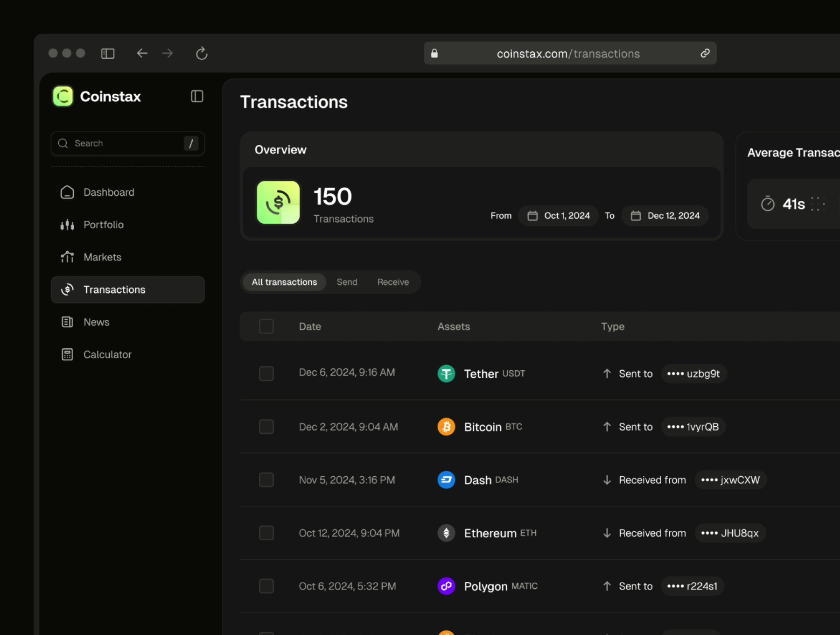Screen dimensions: 840x635
Task: Open Dashboard in the sidebar
Action: (x=127, y=192)
